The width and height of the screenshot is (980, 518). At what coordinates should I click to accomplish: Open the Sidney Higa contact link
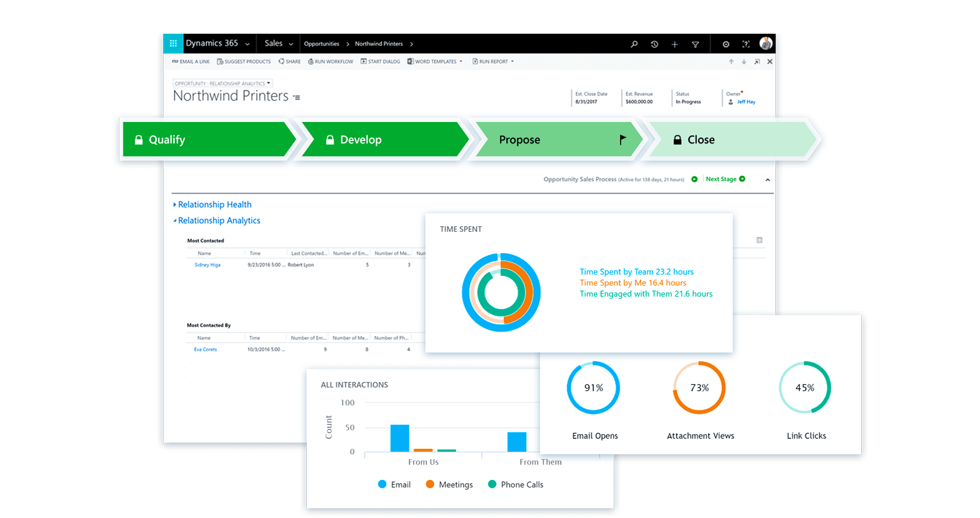click(208, 265)
